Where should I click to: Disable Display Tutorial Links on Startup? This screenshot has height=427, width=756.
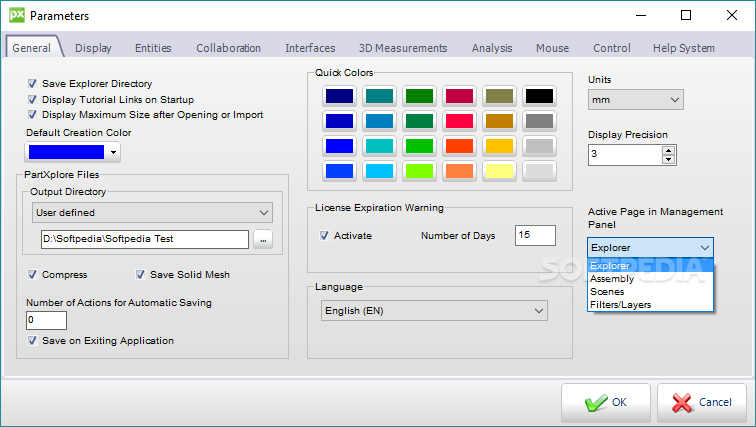point(32,100)
